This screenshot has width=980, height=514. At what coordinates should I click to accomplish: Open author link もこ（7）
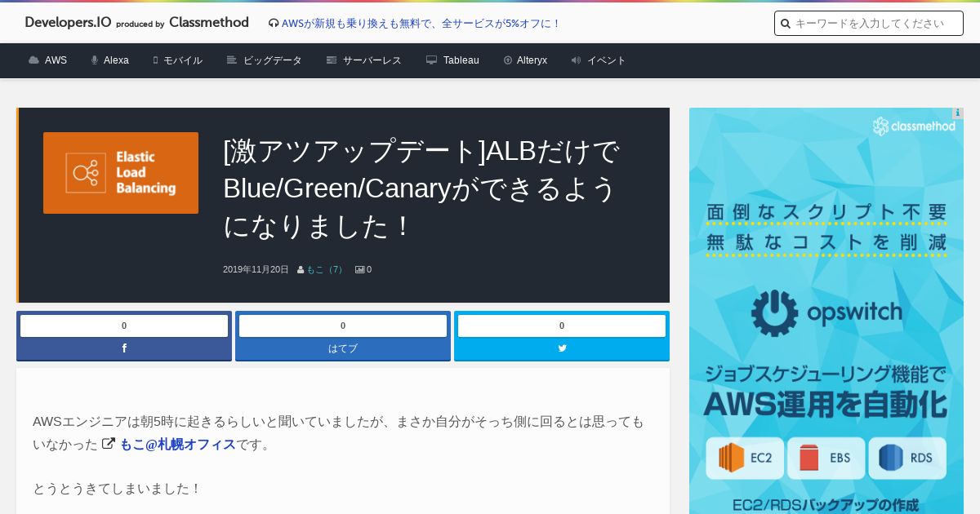(x=326, y=269)
